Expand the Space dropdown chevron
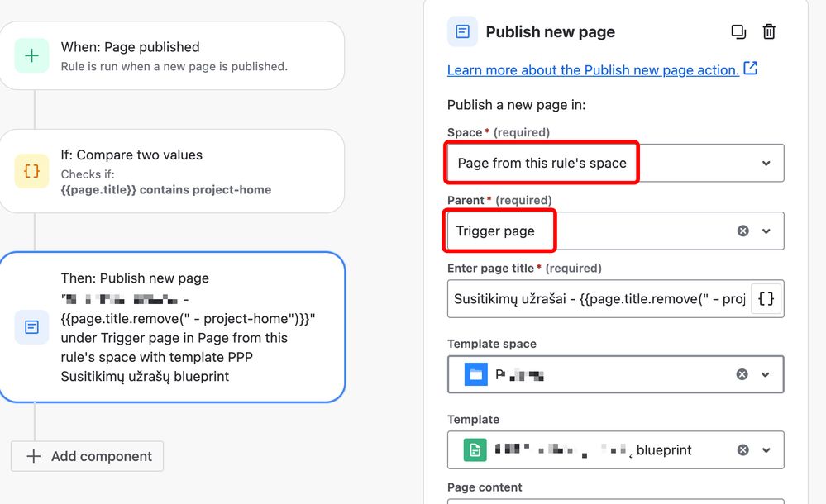The width and height of the screenshot is (826, 504). coord(766,164)
